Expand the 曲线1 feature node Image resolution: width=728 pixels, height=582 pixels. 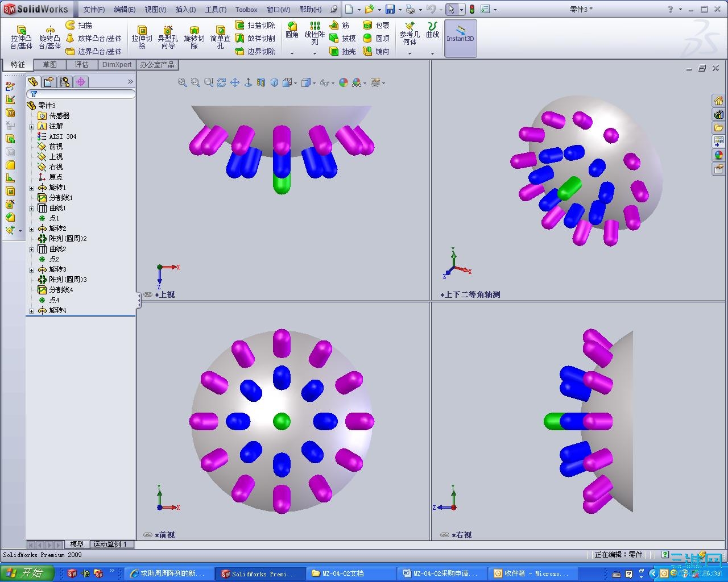(x=32, y=208)
